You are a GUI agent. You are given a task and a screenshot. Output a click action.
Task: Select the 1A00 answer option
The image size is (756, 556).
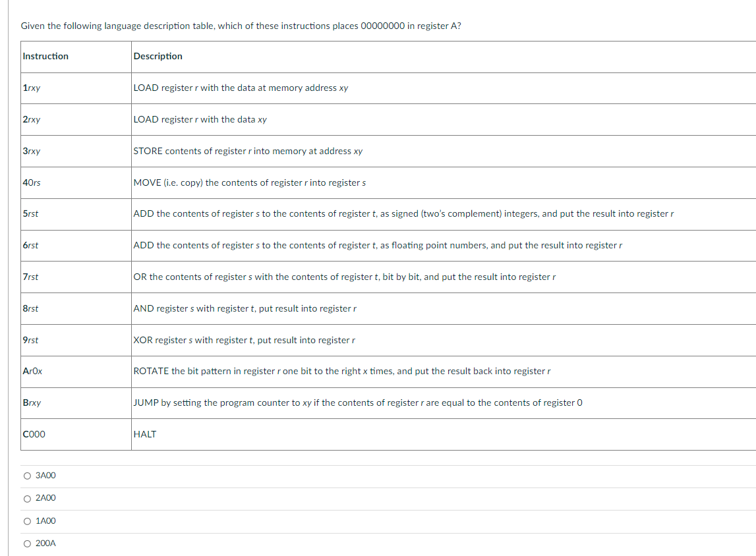pyautogui.click(x=26, y=520)
